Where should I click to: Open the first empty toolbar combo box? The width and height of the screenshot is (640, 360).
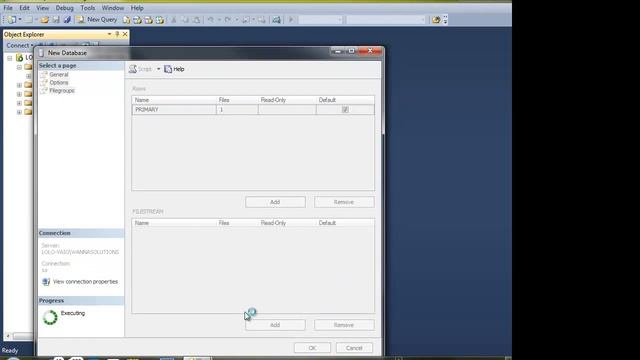tap(320, 20)
